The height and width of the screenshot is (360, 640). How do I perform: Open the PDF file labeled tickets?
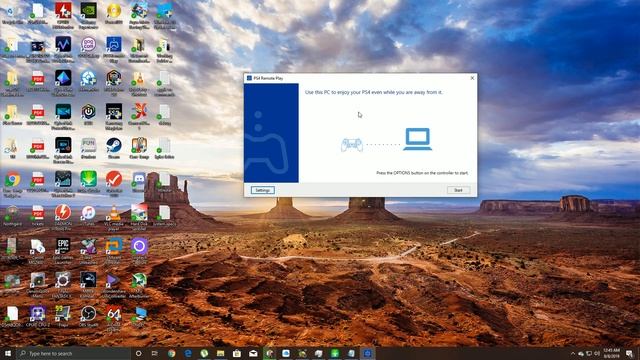click(38, 216)
